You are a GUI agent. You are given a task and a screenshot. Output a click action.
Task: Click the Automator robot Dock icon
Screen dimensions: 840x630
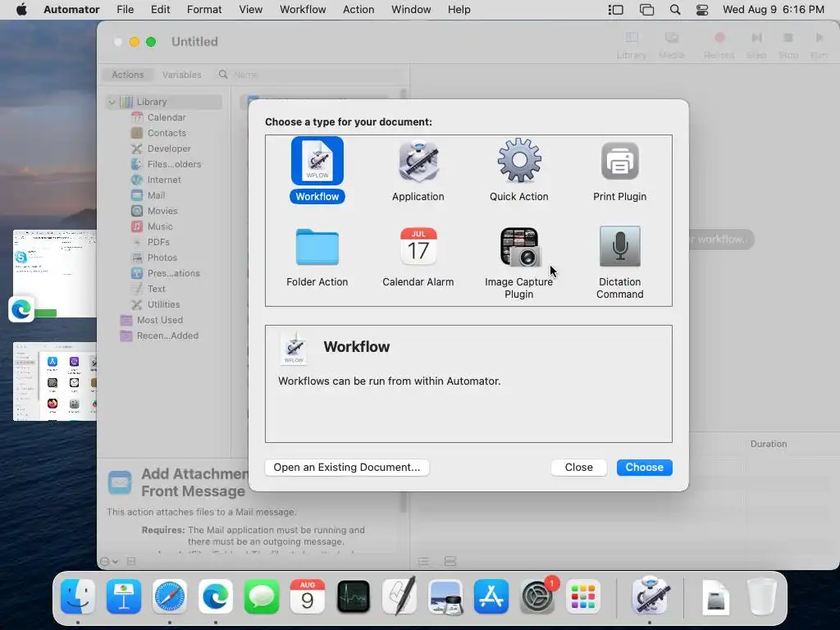650,596
